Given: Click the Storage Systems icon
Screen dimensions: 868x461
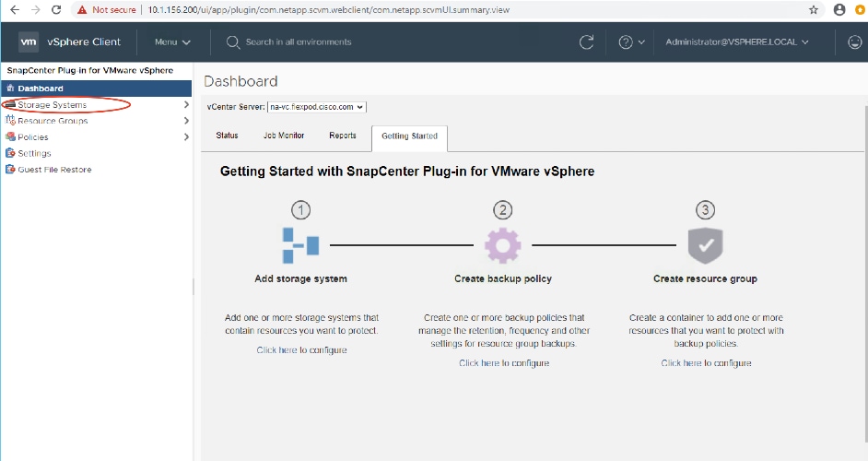Looking at the screenshot, I should (x=10, y=105).
